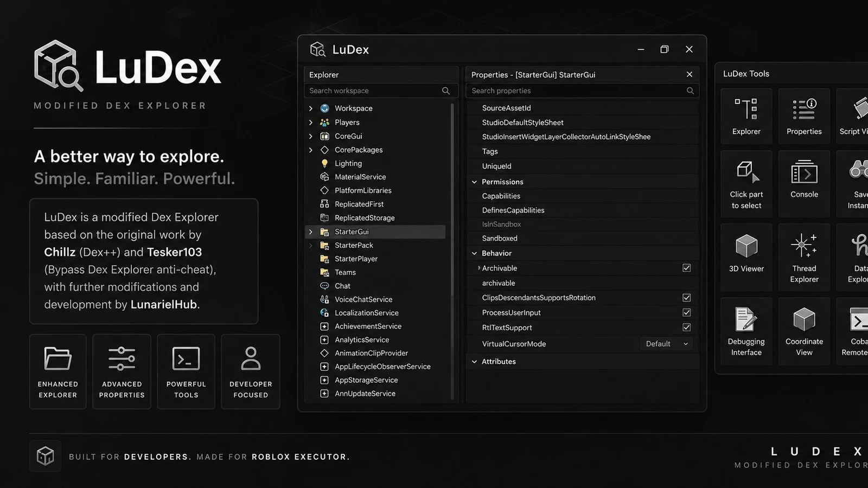
Task: Expand the CorePackages tree node
Action: (311, 150)
